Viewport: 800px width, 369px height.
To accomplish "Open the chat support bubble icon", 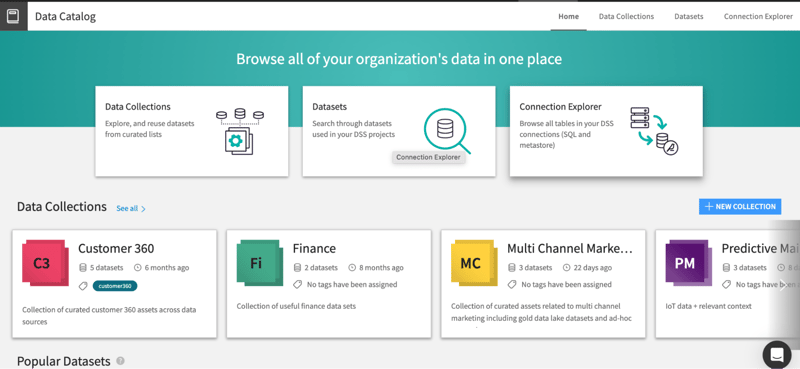I will (777, 354).
